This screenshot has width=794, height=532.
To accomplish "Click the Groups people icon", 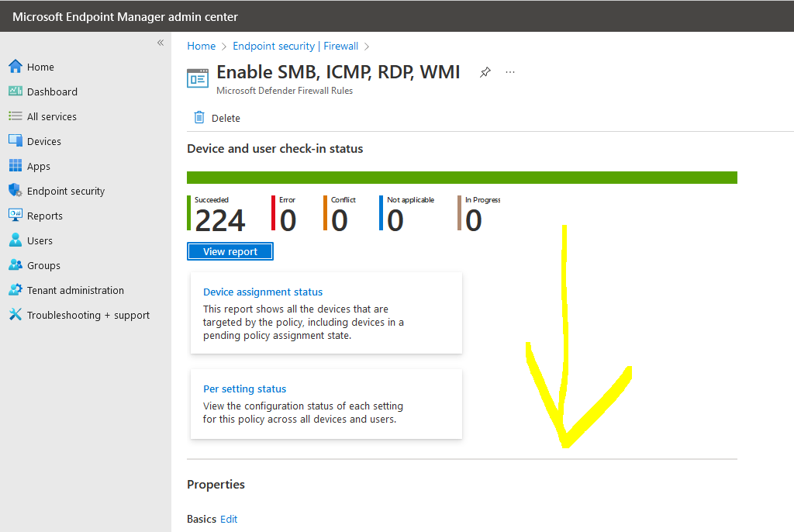I will point(16,265).
